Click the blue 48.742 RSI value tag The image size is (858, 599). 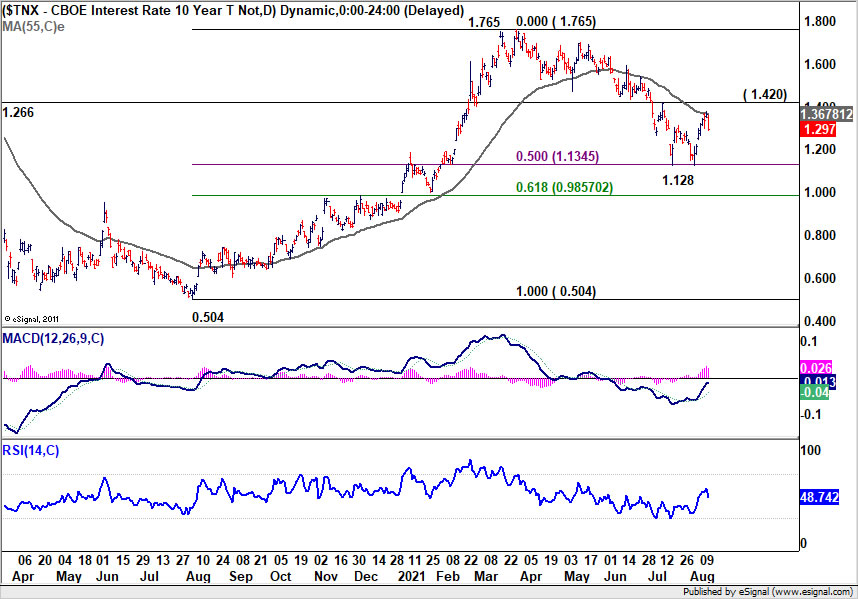click(819, 497)
